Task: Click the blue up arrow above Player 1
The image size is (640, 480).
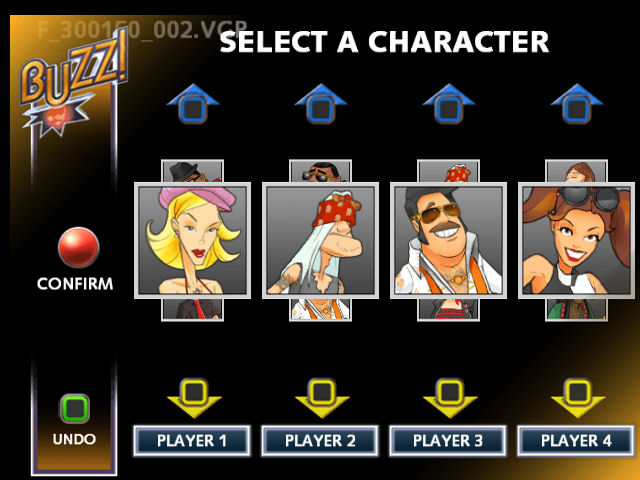Action: [193, 104]
